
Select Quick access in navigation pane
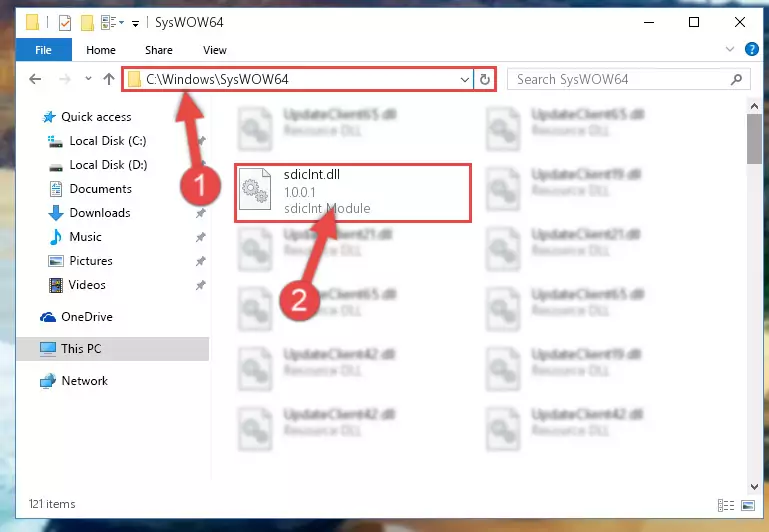click(96, 117)
